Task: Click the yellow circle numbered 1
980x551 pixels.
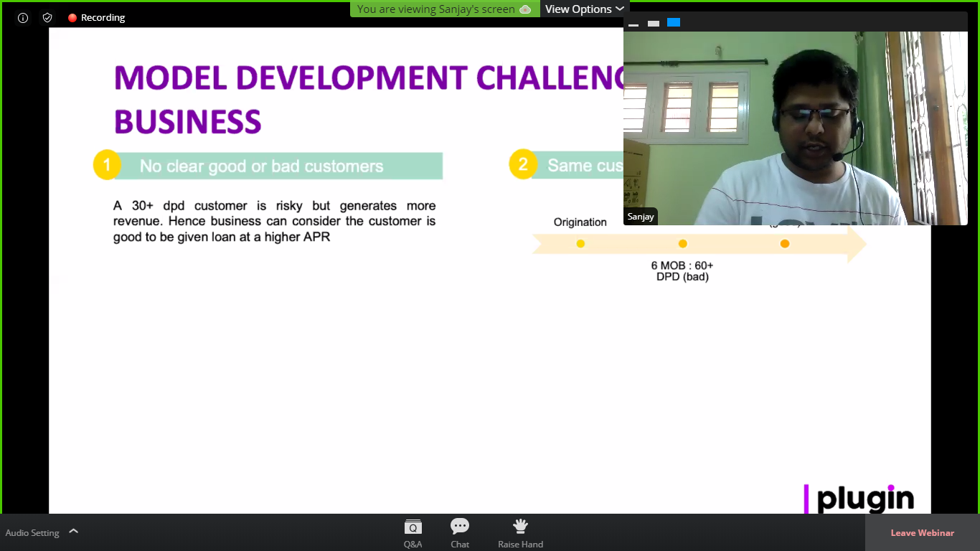Action: (x=107, y=166)
